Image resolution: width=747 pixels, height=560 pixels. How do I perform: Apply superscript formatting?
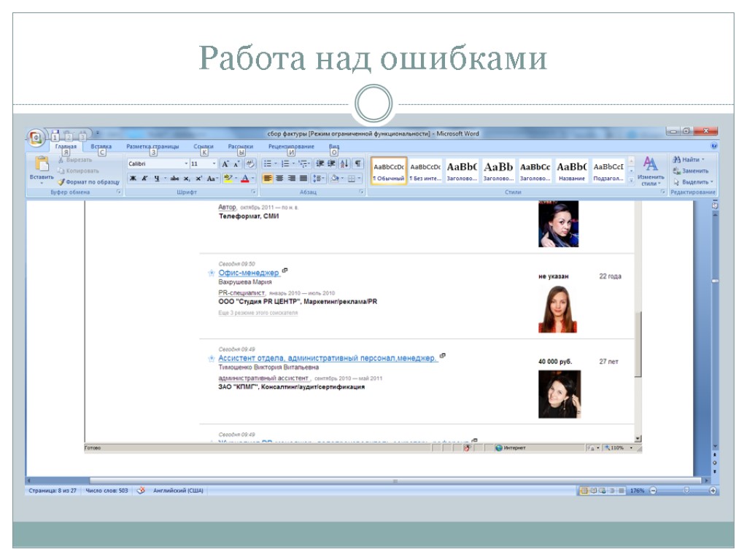pos(198,179)
